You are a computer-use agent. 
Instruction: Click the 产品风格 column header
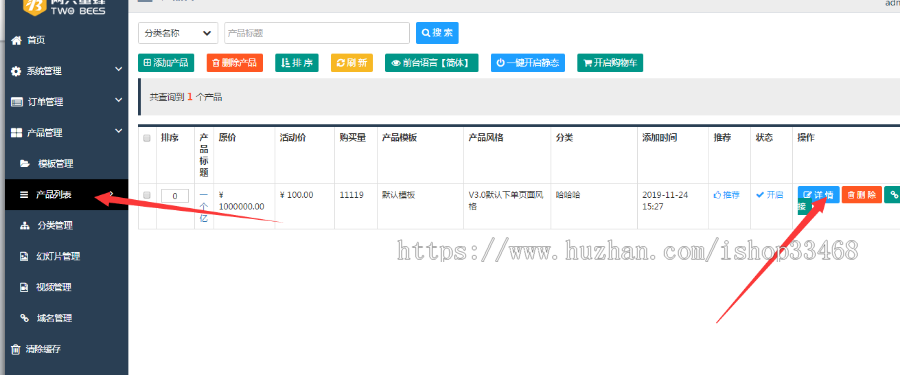486,138
